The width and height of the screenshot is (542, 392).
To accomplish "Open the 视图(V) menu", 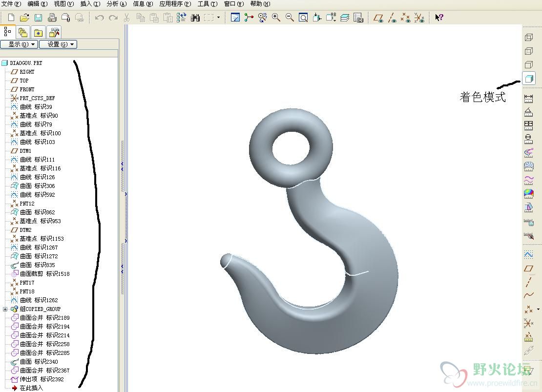I will coord(63,4).
